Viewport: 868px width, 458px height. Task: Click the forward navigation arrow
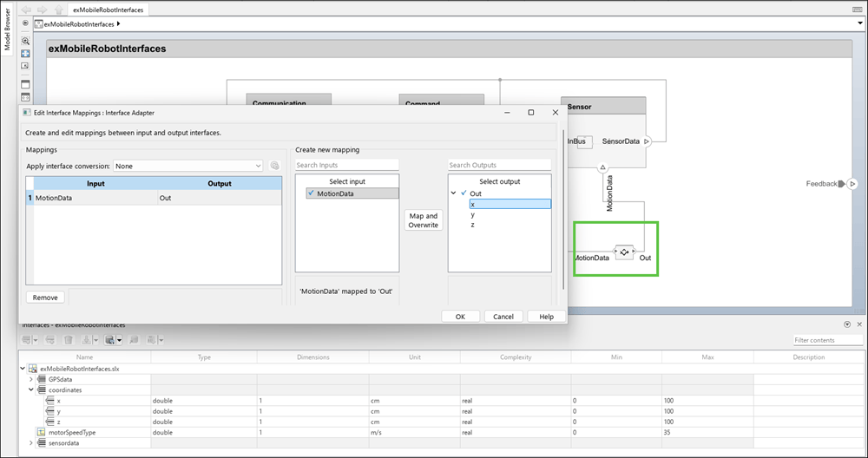(42, 10)
